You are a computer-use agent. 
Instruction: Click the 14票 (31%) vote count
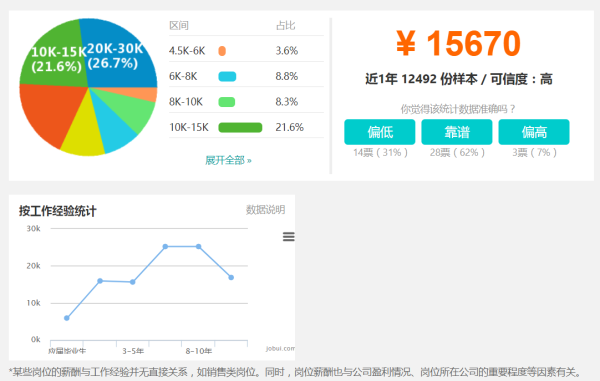(380, 153)
